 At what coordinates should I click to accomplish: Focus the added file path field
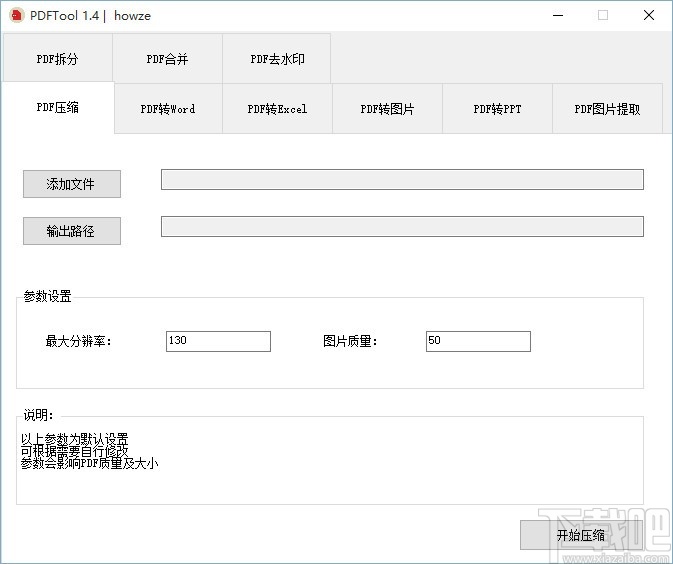(x=402, y=179)
